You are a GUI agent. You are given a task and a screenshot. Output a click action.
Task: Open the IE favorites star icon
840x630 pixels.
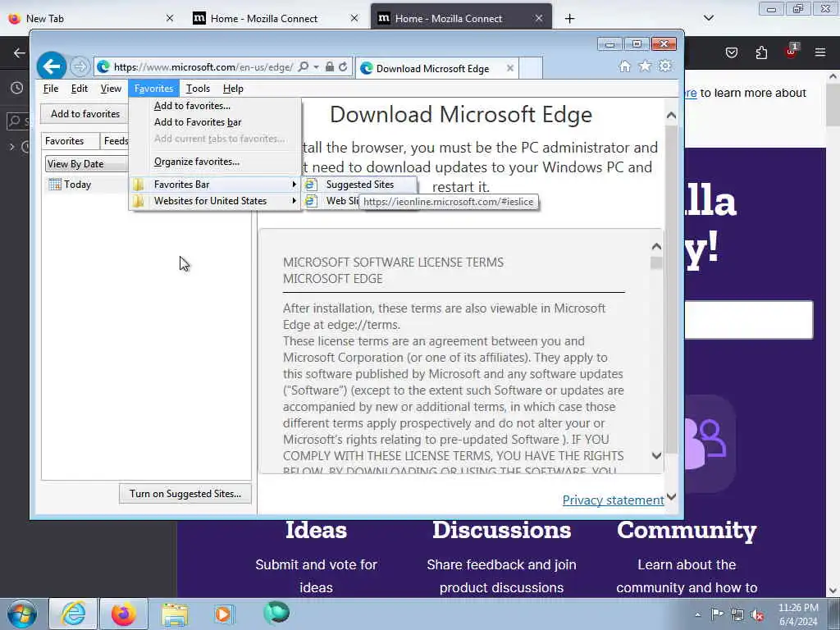(645, 66)
